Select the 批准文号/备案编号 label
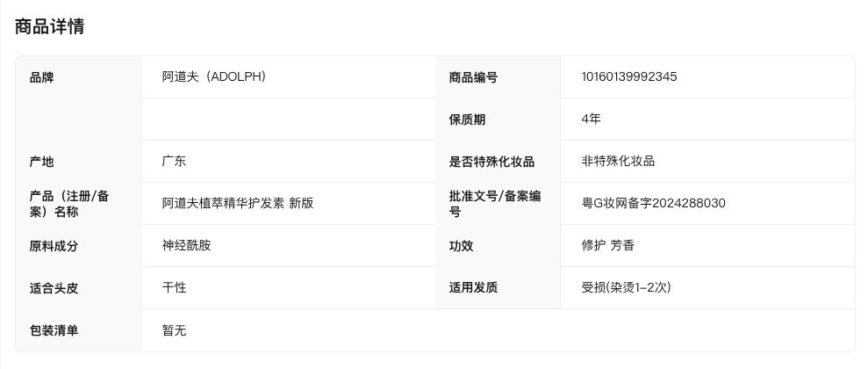This screenshot has width=868, height=369. tap(494, 204)
